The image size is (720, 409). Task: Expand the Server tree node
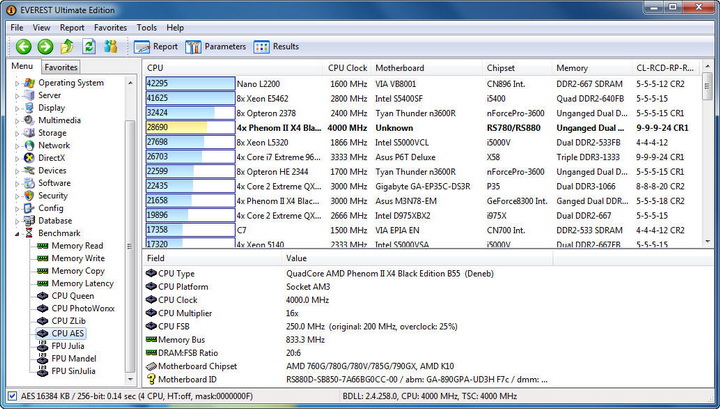tap(17, 96)
